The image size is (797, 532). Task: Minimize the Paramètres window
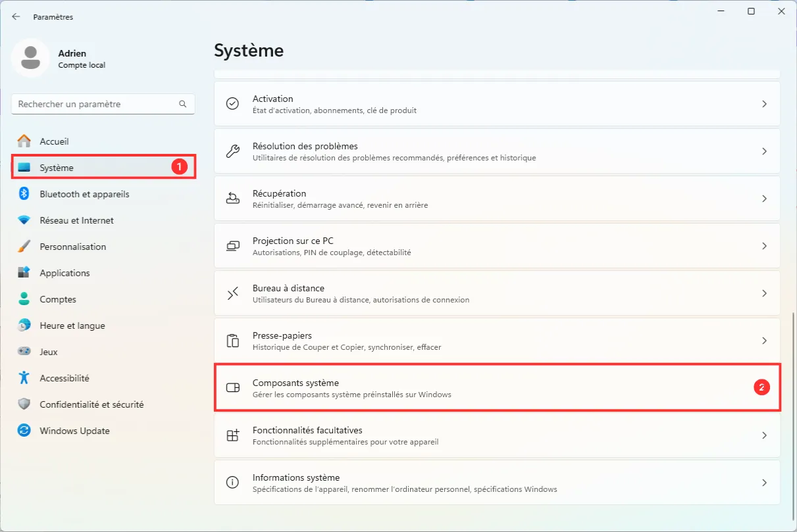coord(721,11)
